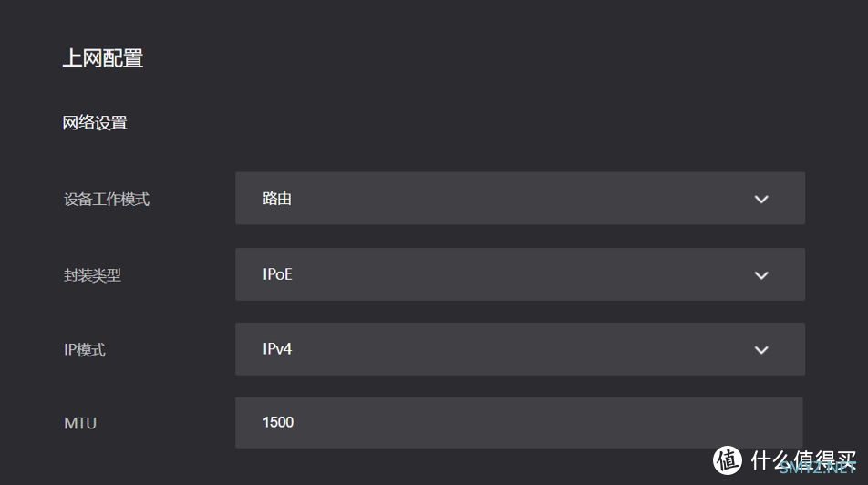Click the chevron arrow in IP模式 row

click(x=761, y=350)
